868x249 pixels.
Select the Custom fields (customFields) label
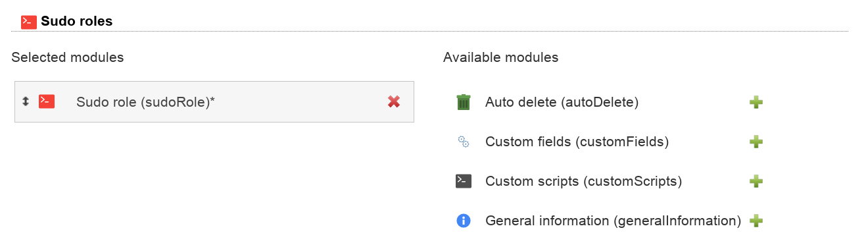(577, 142)
